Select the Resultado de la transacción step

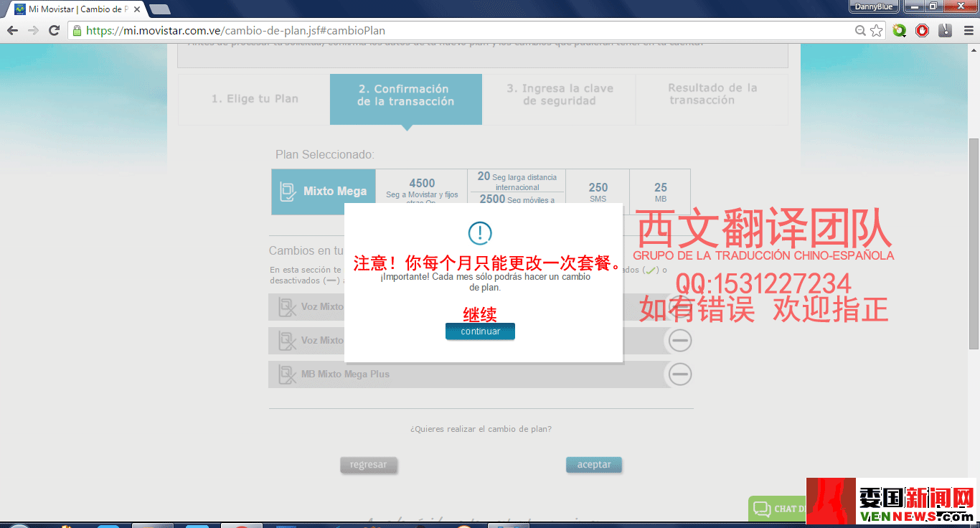click(x=712, y=94)
